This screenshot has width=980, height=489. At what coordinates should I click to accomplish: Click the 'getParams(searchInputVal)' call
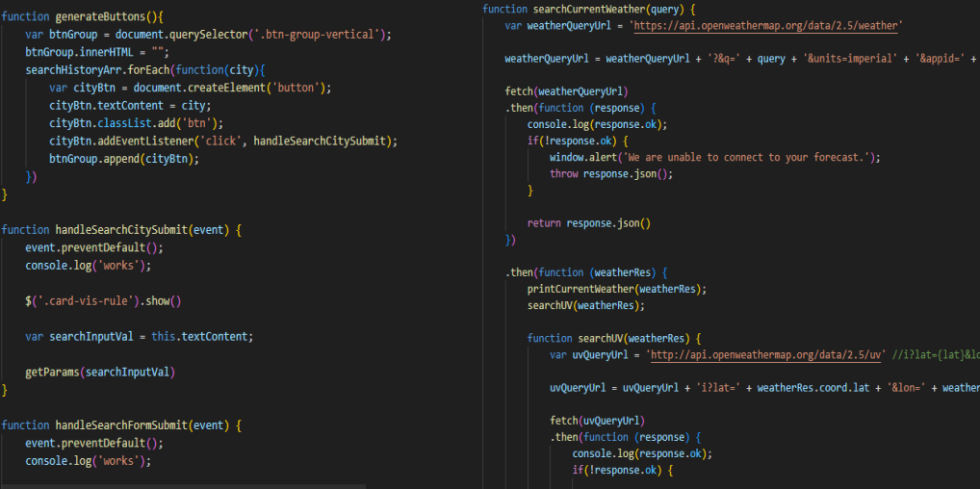100,373
